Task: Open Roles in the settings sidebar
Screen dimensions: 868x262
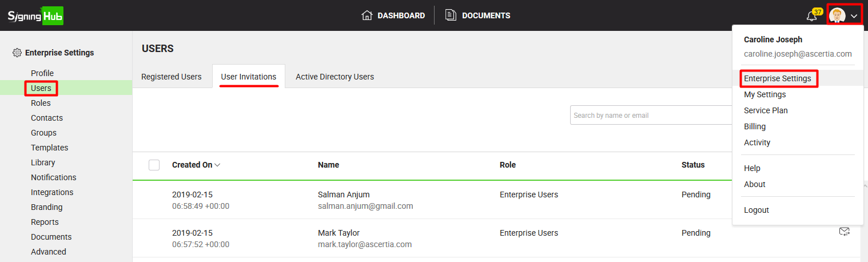Action: click(41, 103)
